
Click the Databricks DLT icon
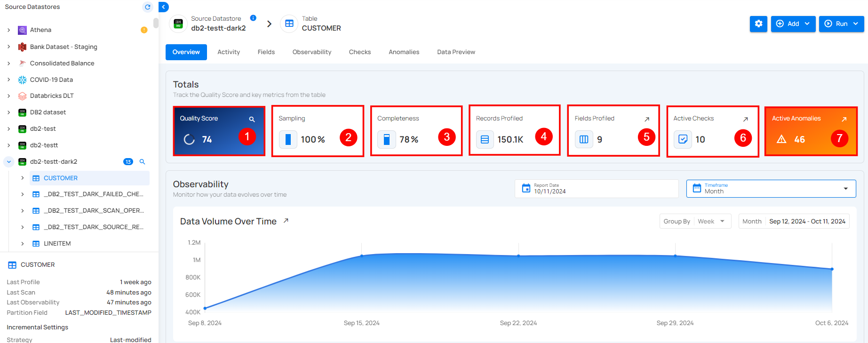pos(22,96)
